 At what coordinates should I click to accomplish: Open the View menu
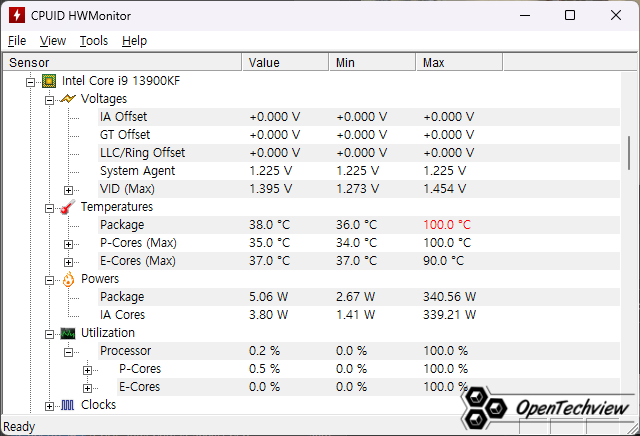point(53,41)
